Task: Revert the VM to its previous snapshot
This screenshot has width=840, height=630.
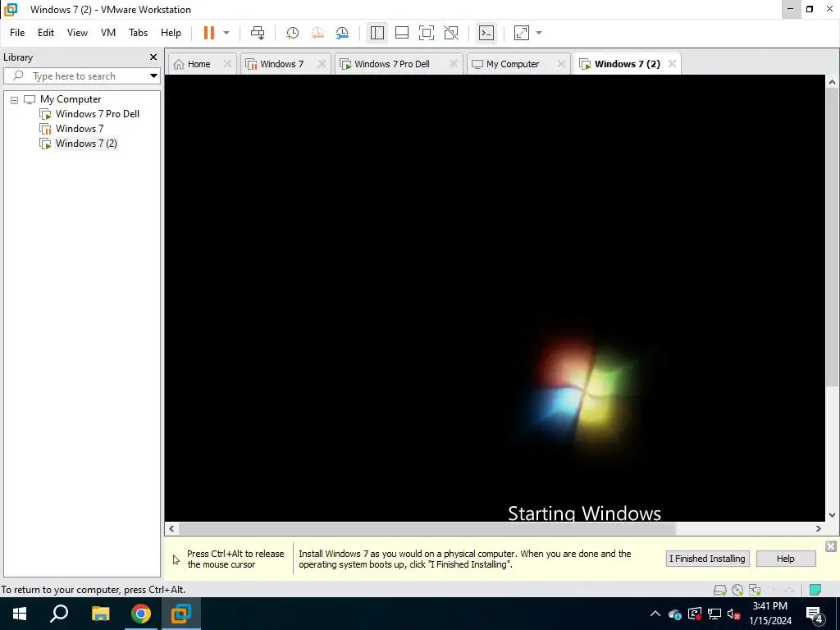Action: [x=317, y=33]
